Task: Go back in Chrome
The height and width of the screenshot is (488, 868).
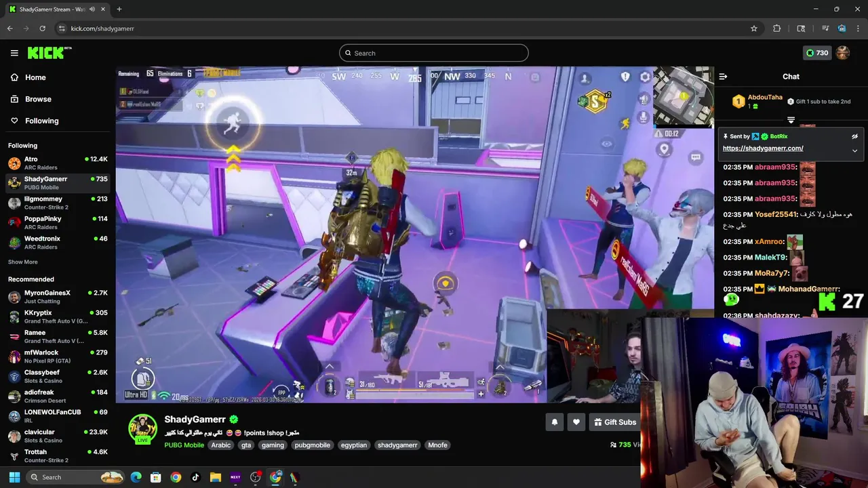Action: coord(9,28)
